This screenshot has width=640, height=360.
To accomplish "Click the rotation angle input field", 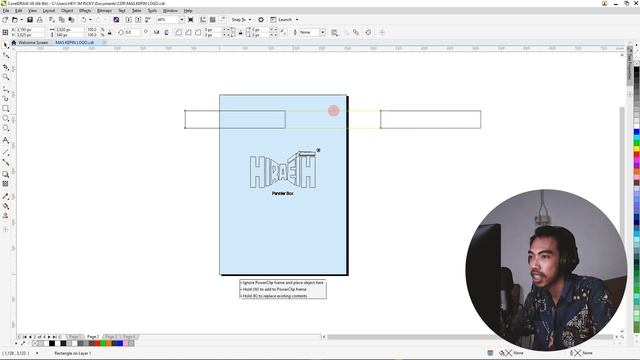I will point(133,32).
